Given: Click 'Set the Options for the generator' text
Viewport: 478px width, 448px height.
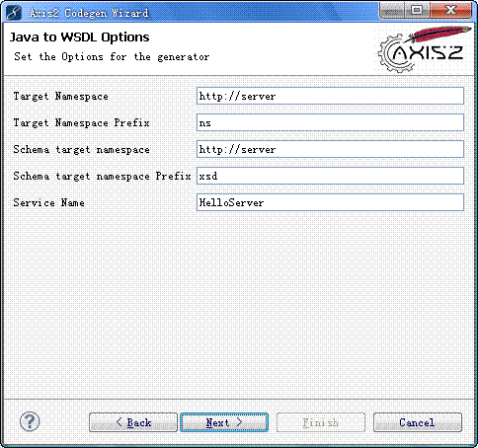Looking at the screenshot, I should pos(112,56).
